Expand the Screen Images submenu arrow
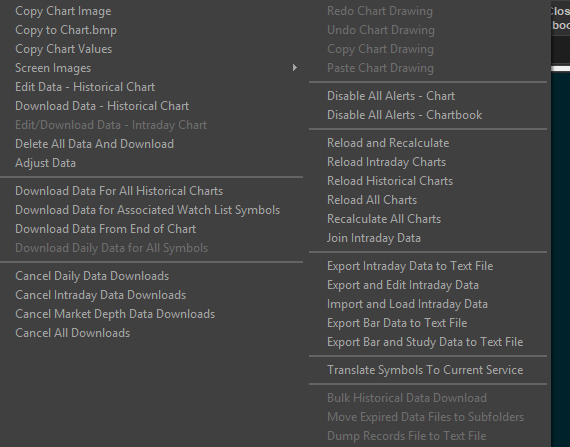Screen dimensions: 570x447 [x=295, y=68]
